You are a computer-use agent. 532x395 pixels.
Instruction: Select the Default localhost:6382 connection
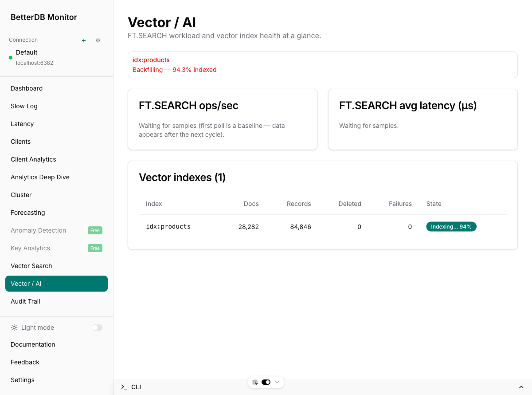click(x=35, y=57)
